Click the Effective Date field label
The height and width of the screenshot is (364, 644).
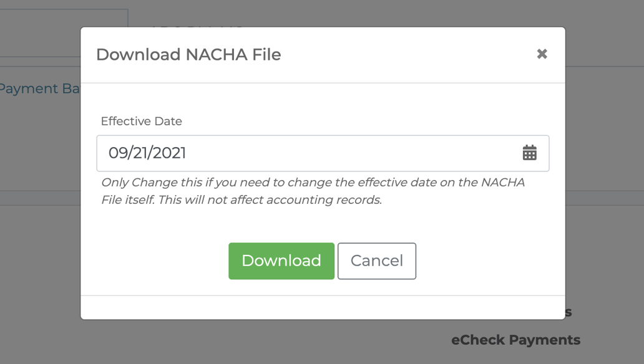[x=140, y=121]
